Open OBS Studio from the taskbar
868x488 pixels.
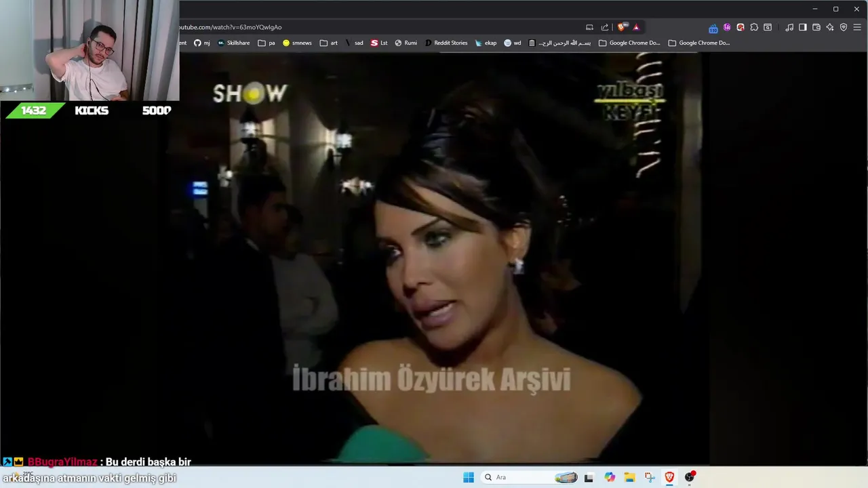point(690,477)
